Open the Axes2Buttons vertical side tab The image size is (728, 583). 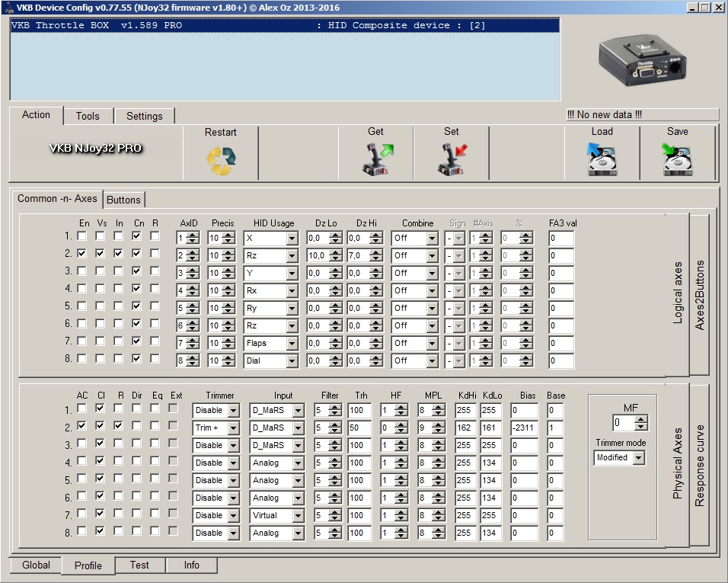tap(700, 294)
